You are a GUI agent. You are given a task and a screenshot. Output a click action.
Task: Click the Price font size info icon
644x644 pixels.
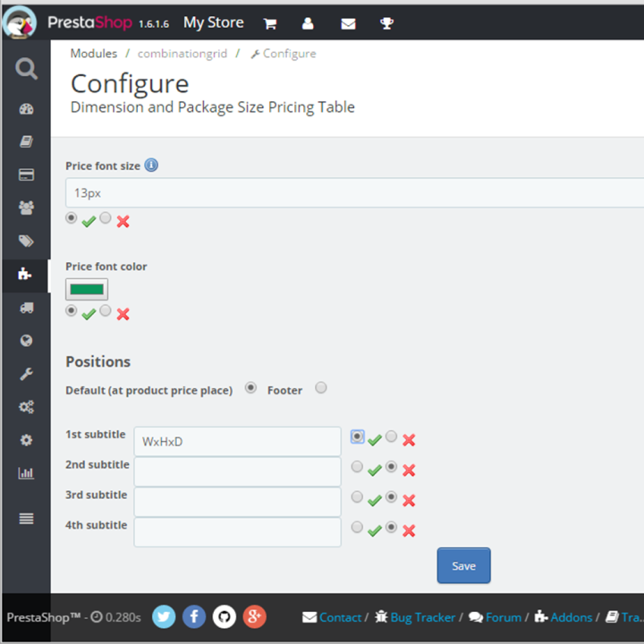click(151, 165)
